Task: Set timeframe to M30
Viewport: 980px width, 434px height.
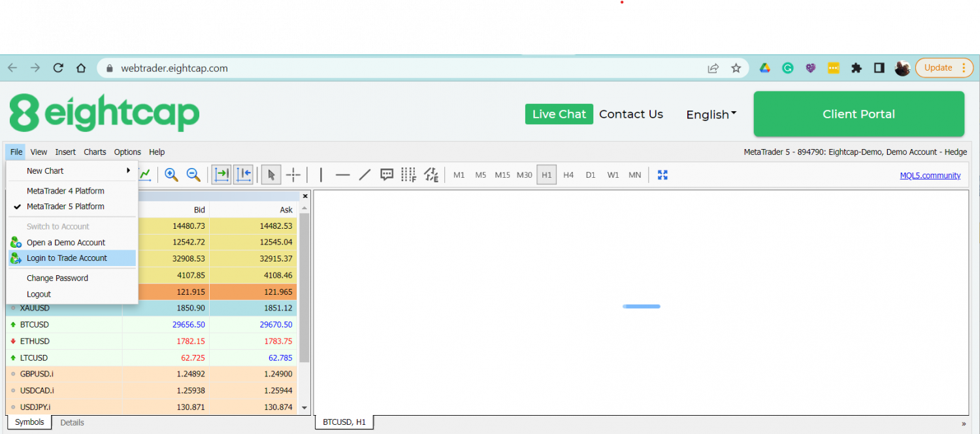Action: (x=525, y=175)
